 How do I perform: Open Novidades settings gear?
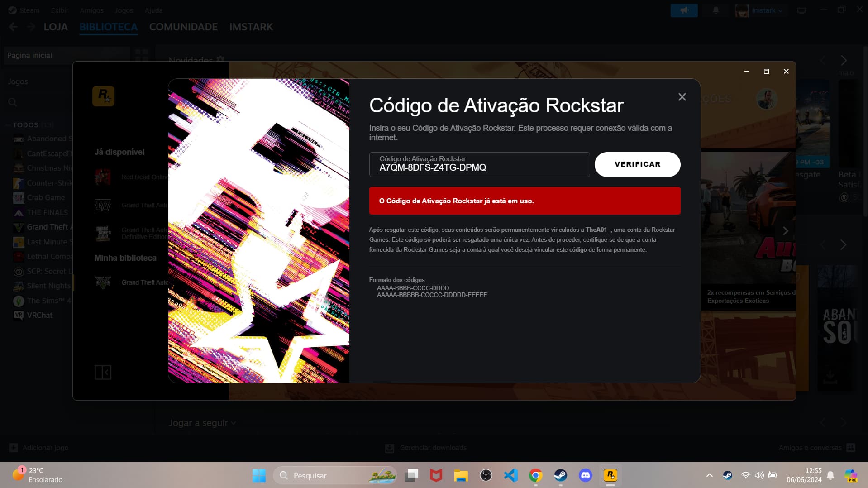coord(220,60)
